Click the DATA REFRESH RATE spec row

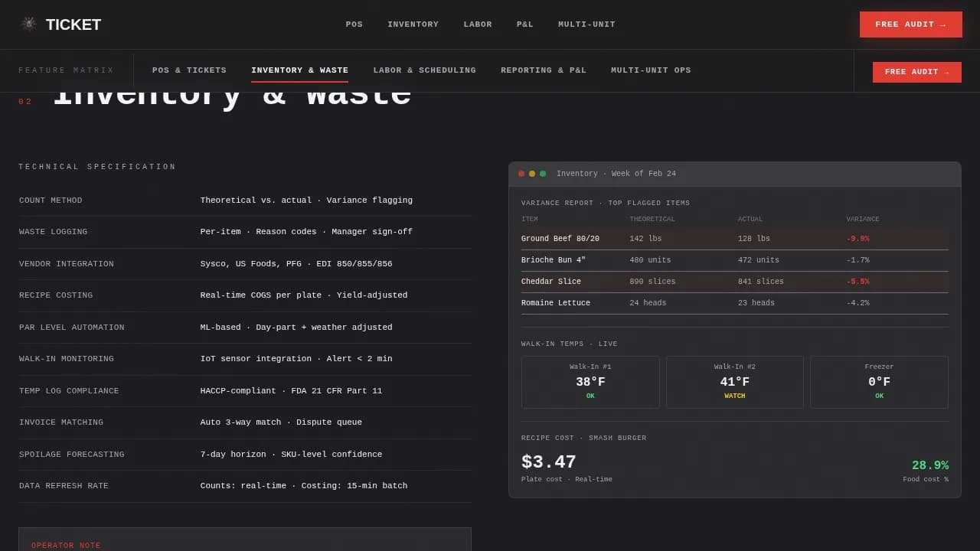click(245, 486)
